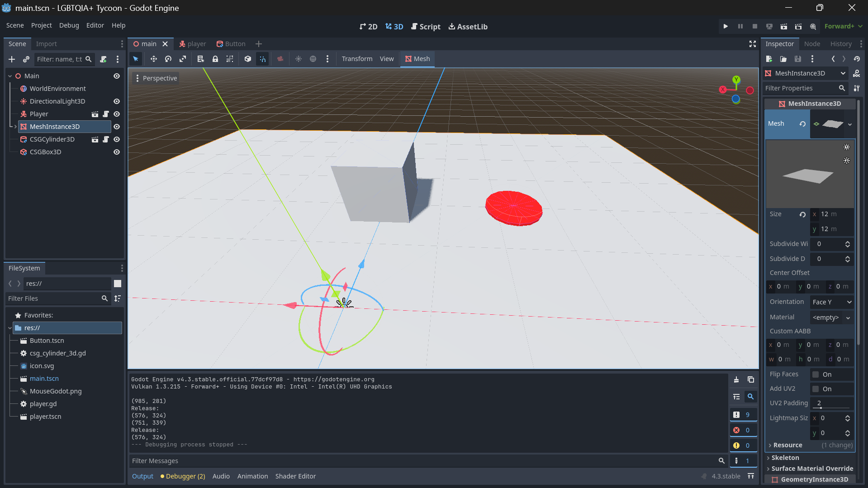This screenshot has height=488, width=868.
Task: Toggle error messages filter showing 0
Action: pos(743,430)
